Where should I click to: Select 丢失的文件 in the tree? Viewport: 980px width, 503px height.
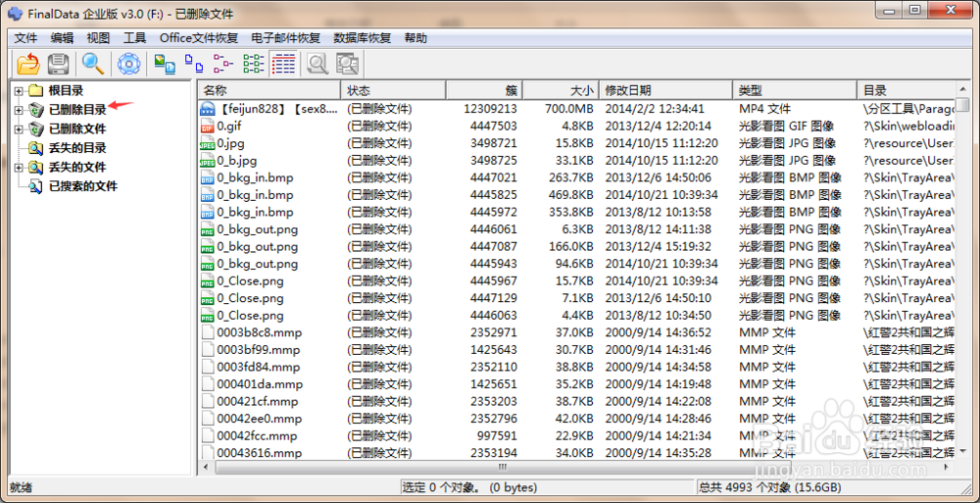click(x=77, y=168)
